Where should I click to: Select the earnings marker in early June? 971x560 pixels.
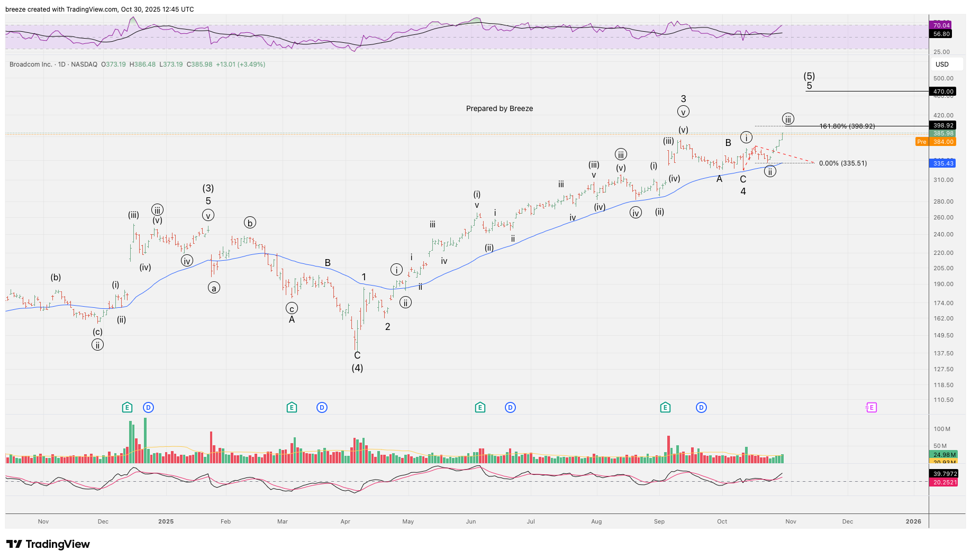(x=480, y=407)
